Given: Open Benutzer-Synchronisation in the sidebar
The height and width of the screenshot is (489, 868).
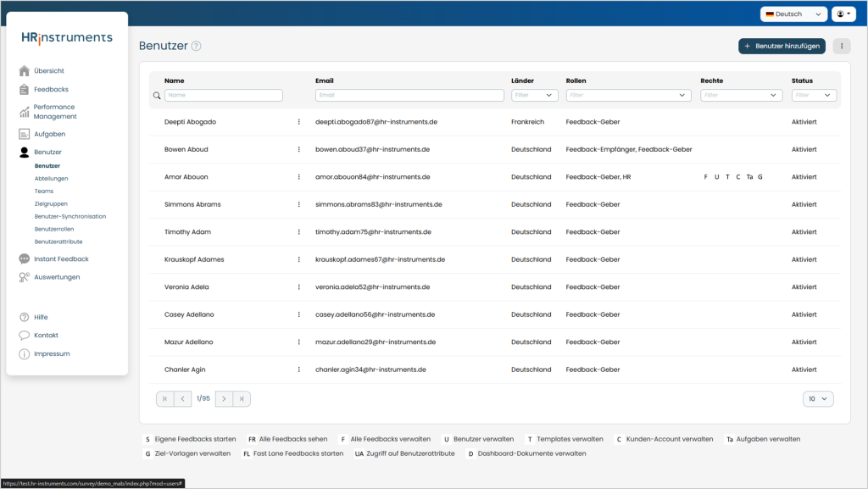Looking at the screenshot, I should pos(70,217).
